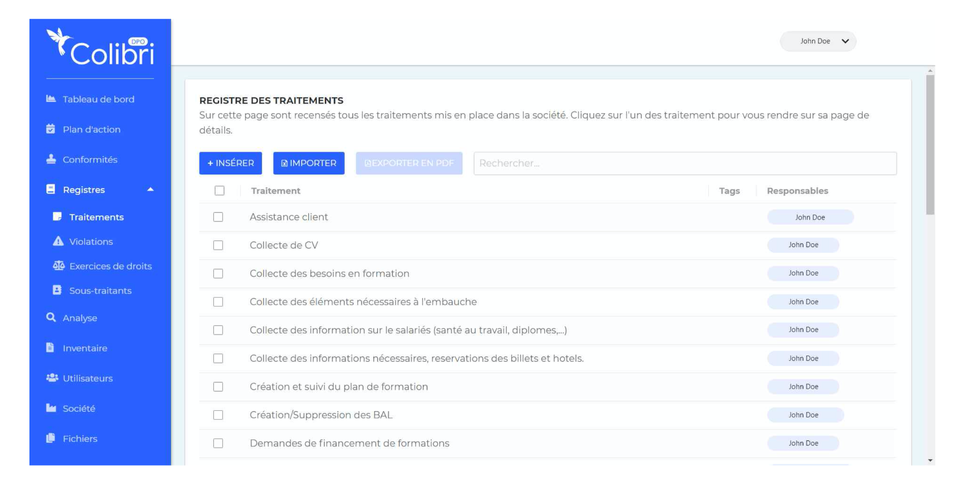Click the Exercices de droits scales icon
Viewport: 980px width, 480px height.
[58, 265]
